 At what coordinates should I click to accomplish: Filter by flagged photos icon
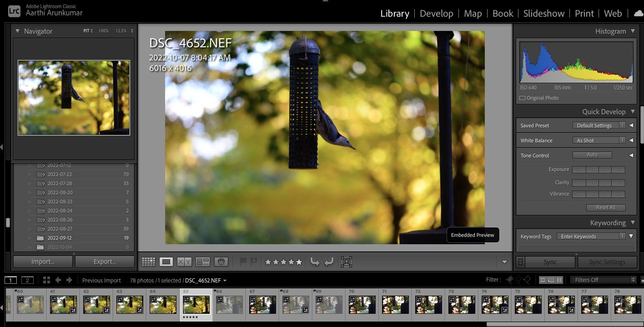510,280
